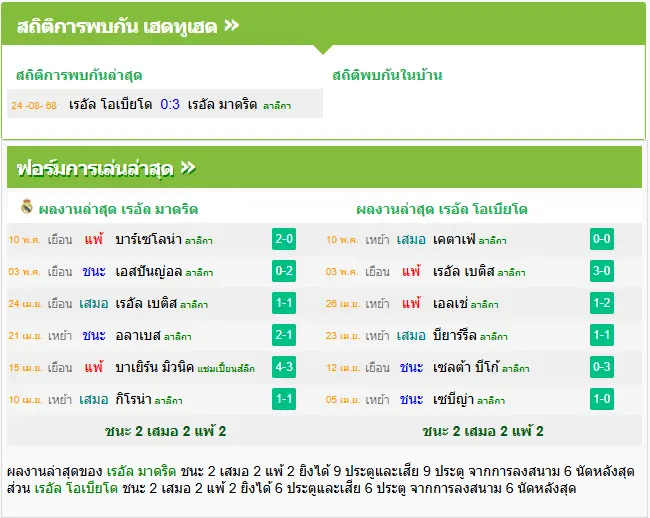Click the opponent name บาร์เซโลน่า
This screenshot has height=518, width=650.
[148, 239]
